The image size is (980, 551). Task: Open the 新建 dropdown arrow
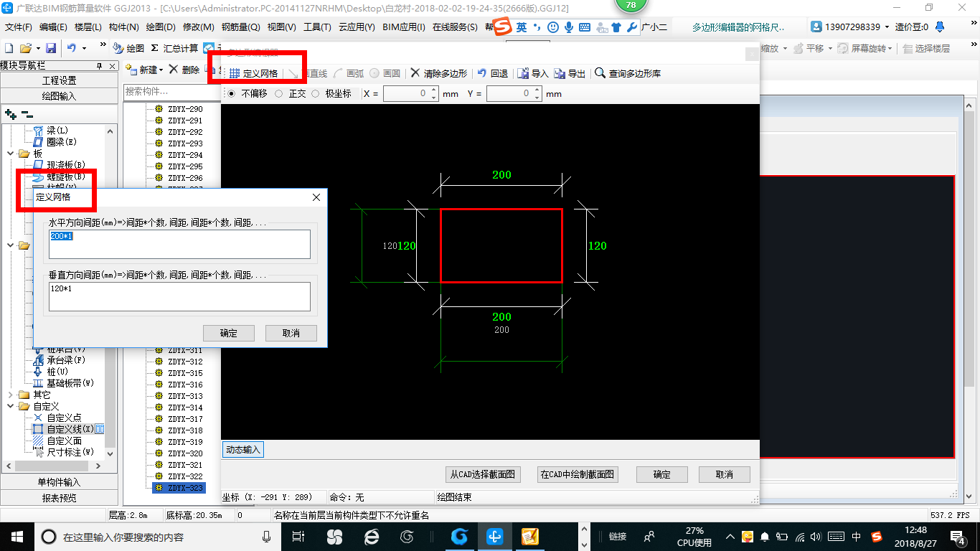161,70
